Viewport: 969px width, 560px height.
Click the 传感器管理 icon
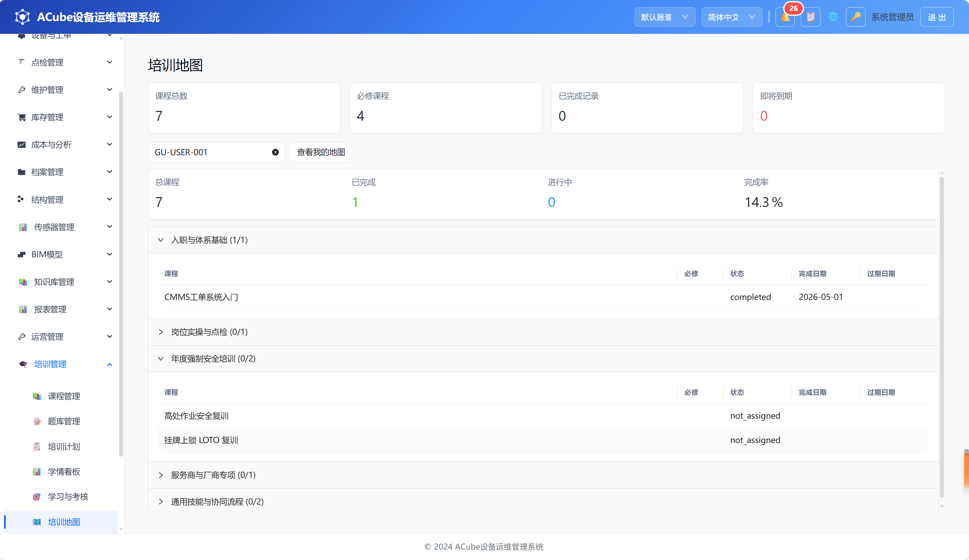[23, 227]
